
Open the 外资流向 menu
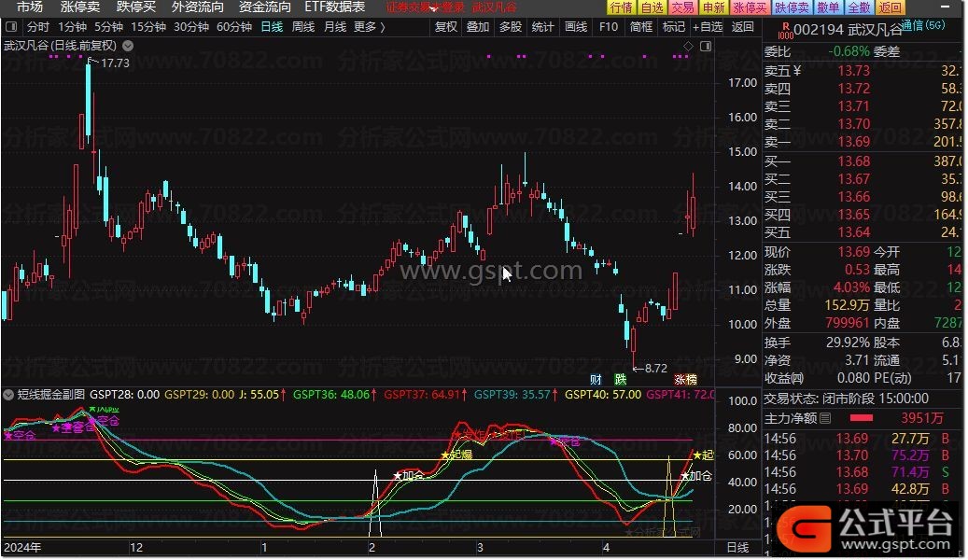coord(198,7)
